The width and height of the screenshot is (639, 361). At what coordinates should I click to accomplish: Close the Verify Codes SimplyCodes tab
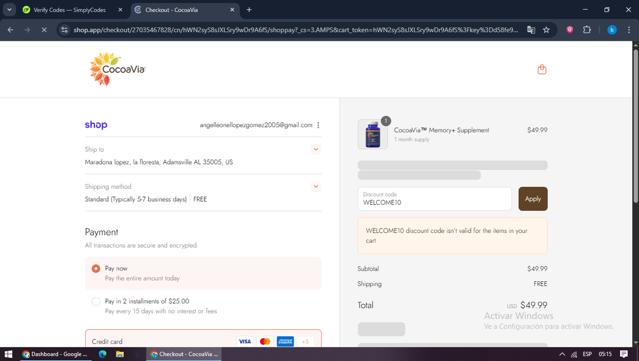(x=120, y=10)
